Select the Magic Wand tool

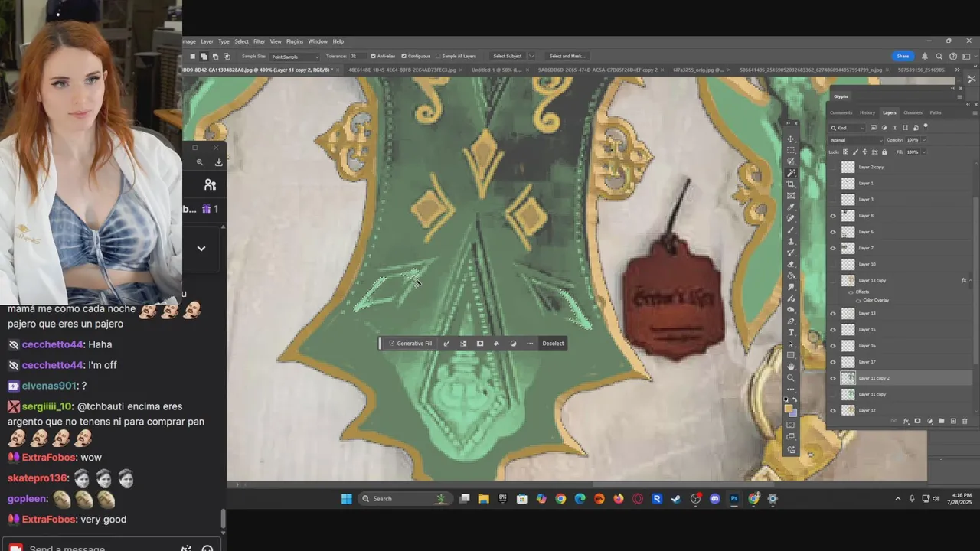791,173
